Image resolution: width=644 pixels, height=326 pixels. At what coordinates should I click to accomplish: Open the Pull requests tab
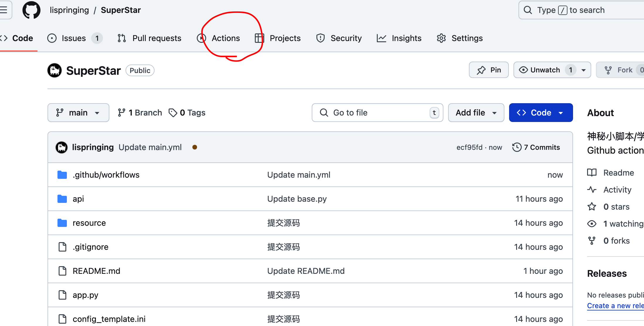click(149, 38)
